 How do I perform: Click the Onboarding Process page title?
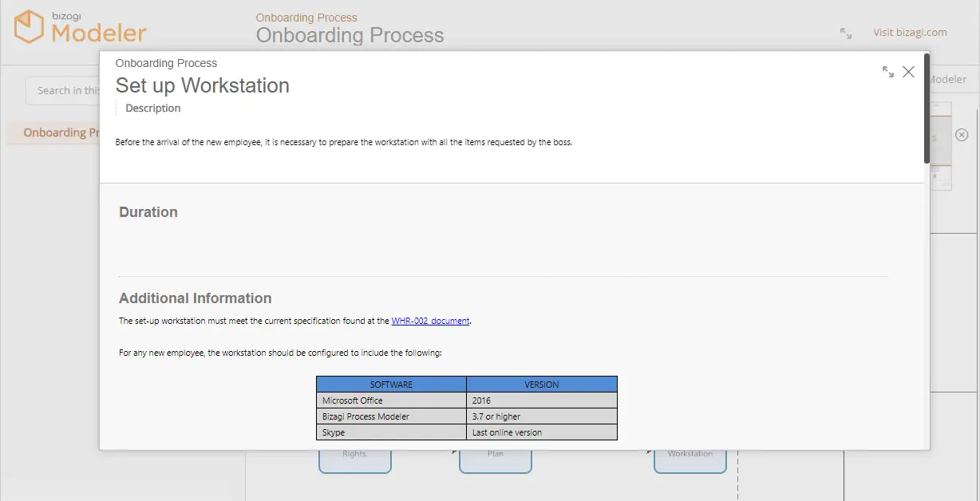coord(350,36)
